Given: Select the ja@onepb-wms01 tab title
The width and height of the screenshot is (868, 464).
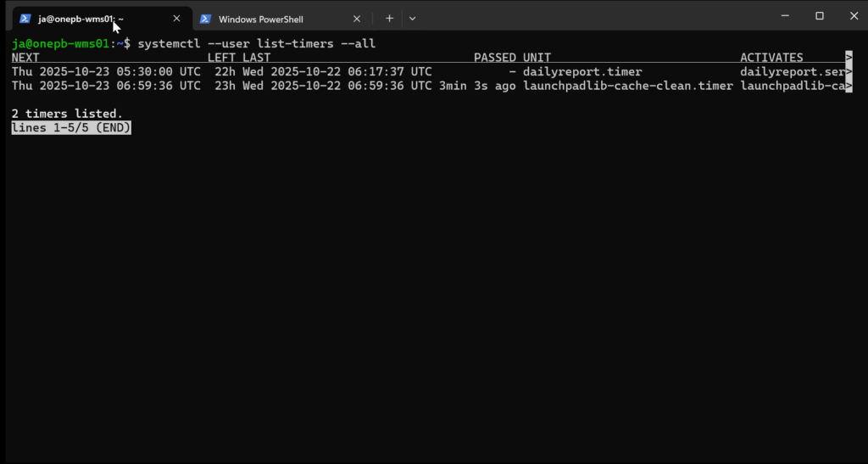Looking at the screenshot, I should point(81,19).
